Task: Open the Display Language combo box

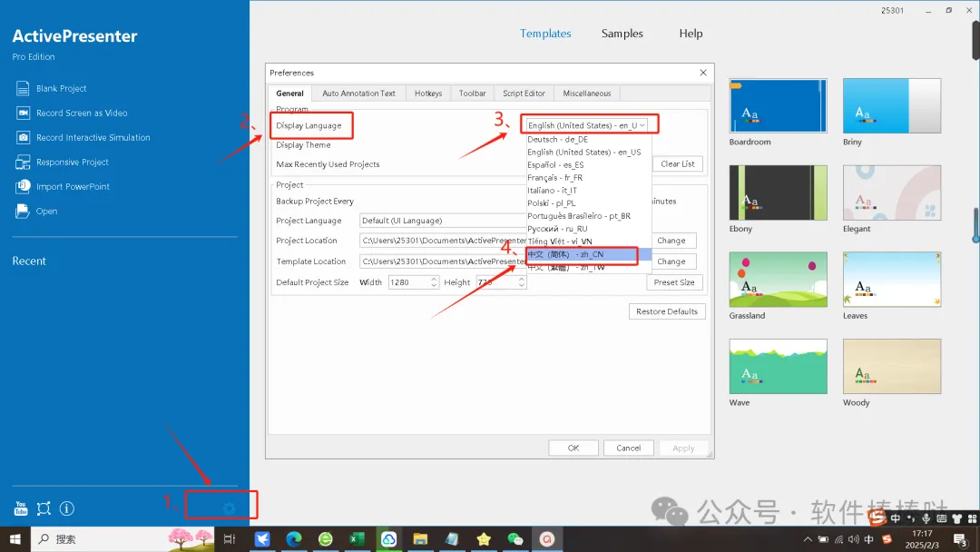Action: point(586,125)
